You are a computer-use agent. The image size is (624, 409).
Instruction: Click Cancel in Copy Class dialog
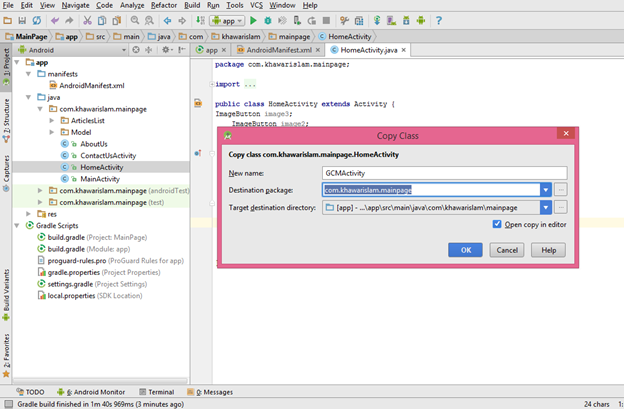pos(508,250)
